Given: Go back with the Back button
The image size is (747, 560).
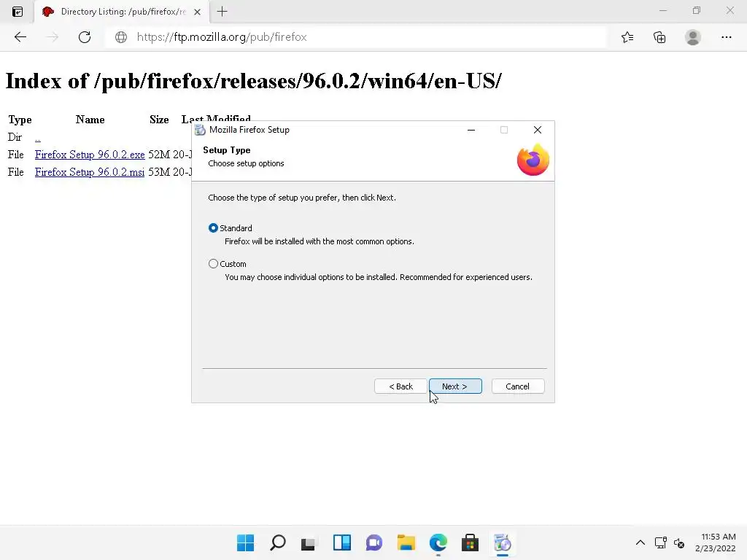Looking at the screenshot, I should 400,386.
